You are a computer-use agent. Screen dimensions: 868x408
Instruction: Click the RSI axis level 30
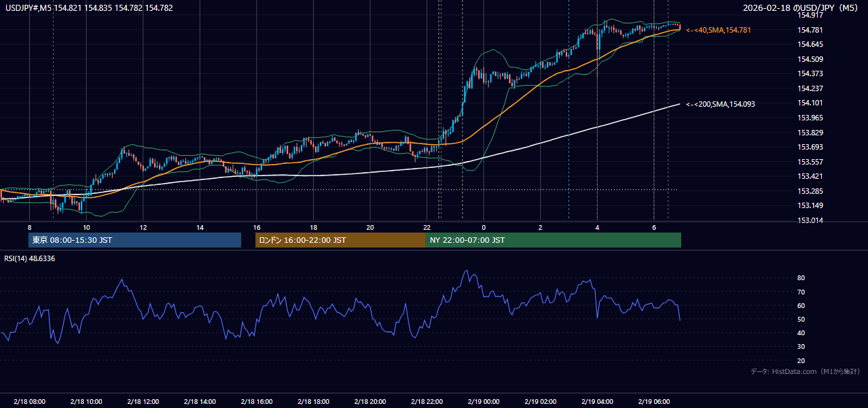click(x=801, y=347)
